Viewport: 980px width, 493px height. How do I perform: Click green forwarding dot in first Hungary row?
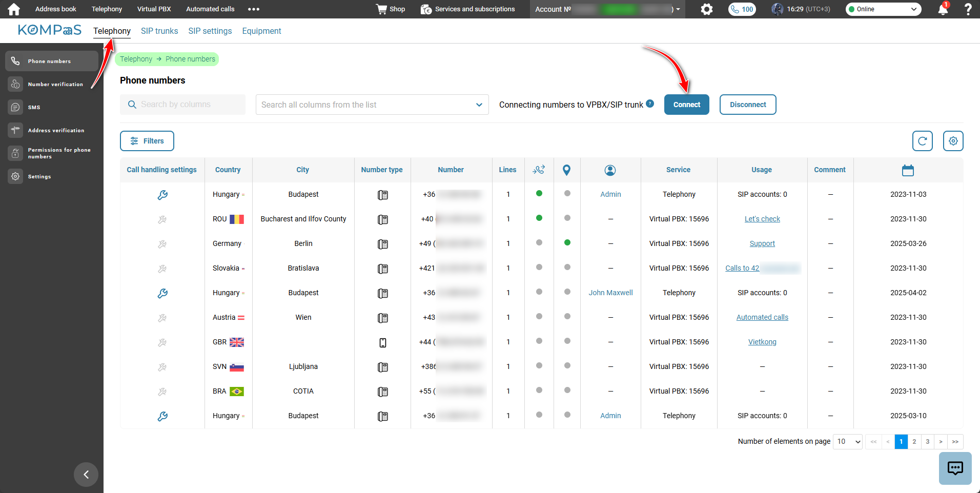click(x=539, y=193)
